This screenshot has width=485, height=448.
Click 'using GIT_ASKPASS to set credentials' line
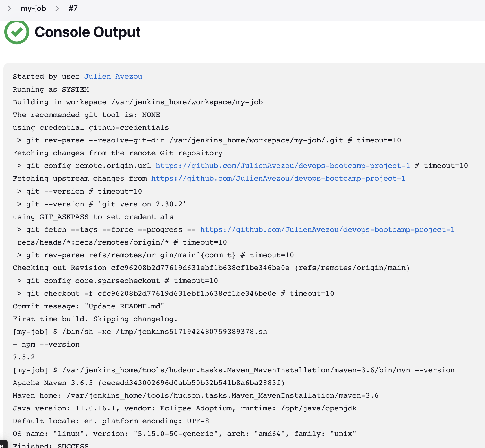point(93,217)
